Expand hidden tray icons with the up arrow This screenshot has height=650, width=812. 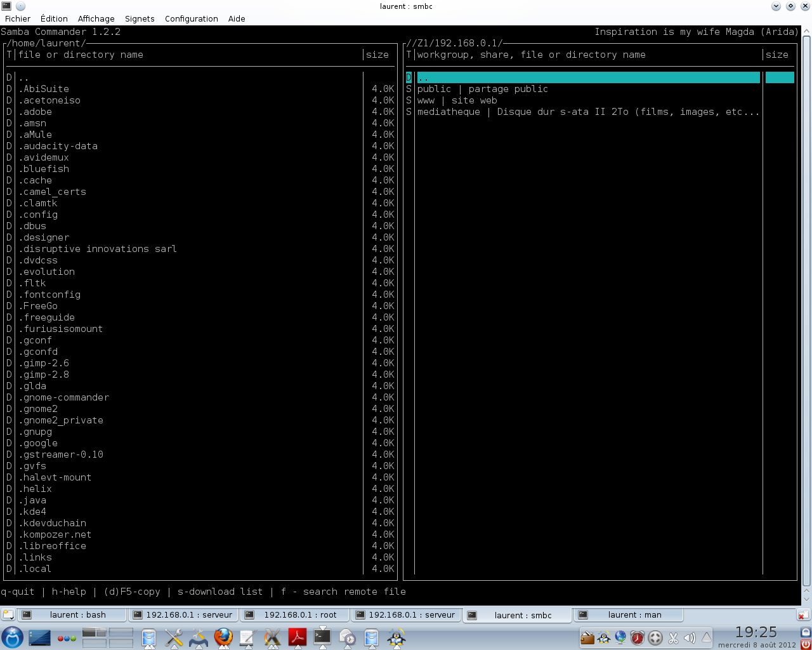(706, 637)
